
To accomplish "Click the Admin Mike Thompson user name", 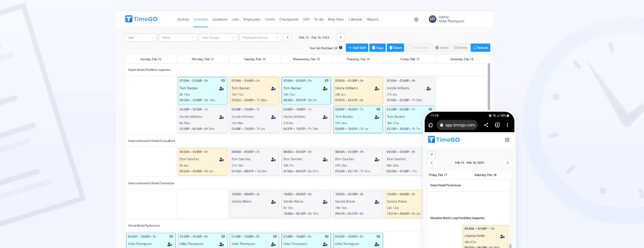I will coord(451,19).
